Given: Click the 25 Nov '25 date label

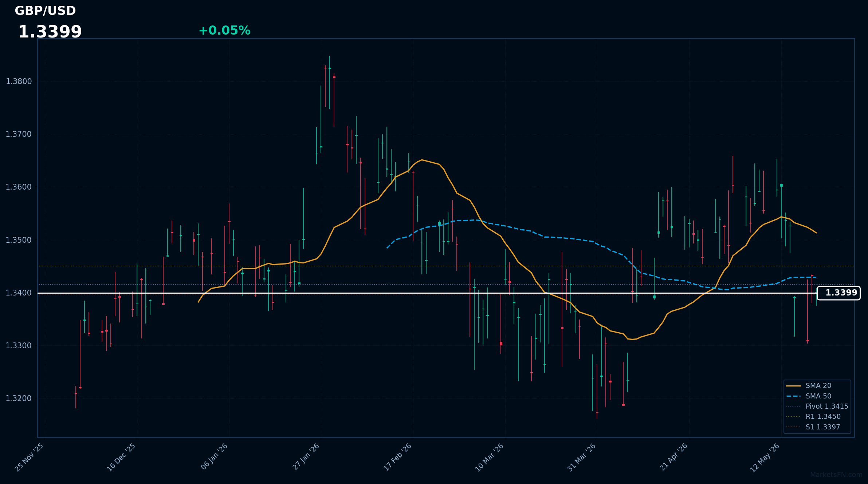Looking at the screenshot, I should tap(29, 457).
